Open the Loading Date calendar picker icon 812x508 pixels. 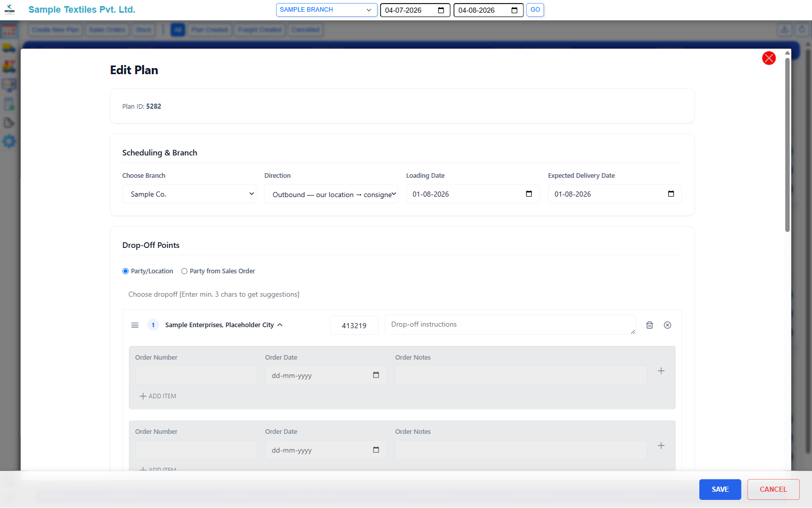point(529,194)
